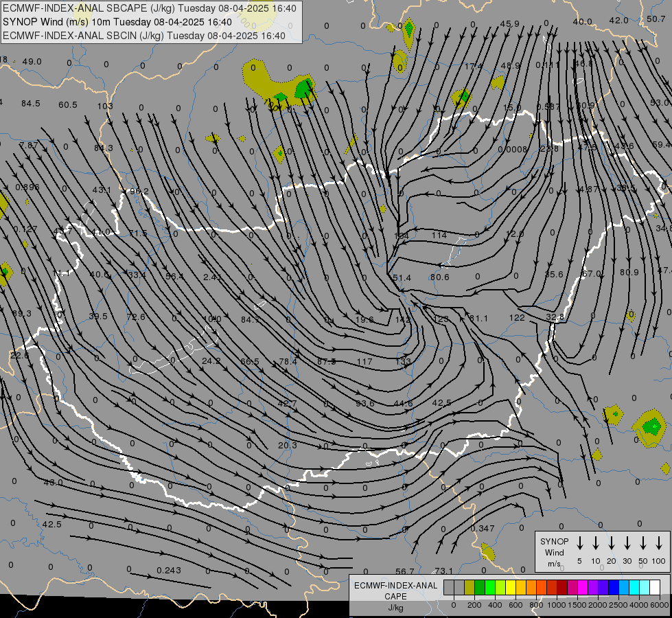
Task: Pick the bright magenta CAPE legend swatch
Action: tap(583, 587)
